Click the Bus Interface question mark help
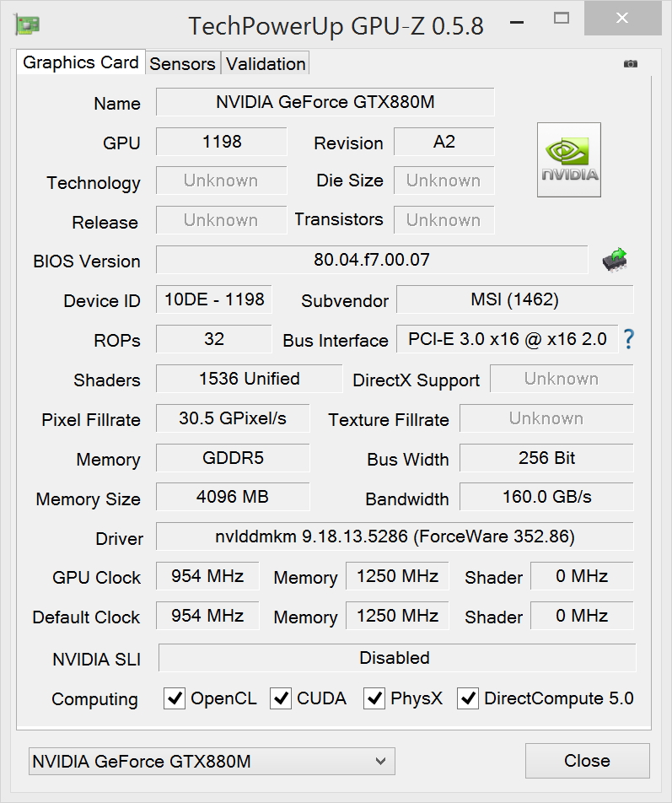 (x=628, y=339)
